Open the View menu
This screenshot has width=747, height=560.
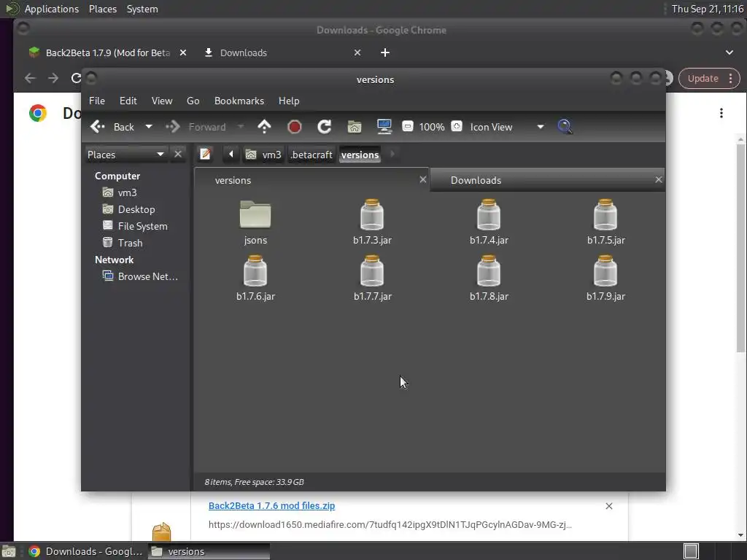coord(162,101)
